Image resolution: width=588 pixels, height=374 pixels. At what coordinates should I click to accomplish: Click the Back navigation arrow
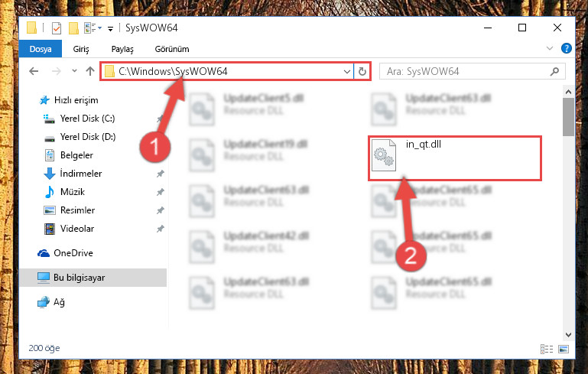point(34,71)
